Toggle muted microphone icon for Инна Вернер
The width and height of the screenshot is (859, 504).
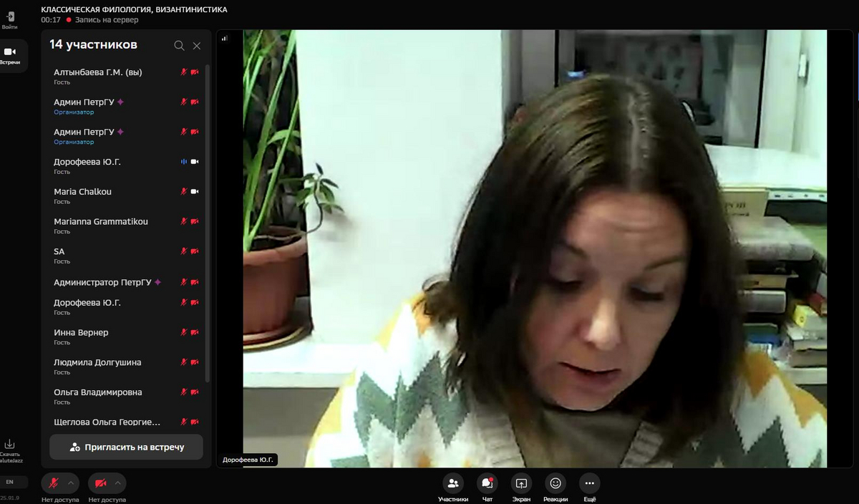(183, 332)
